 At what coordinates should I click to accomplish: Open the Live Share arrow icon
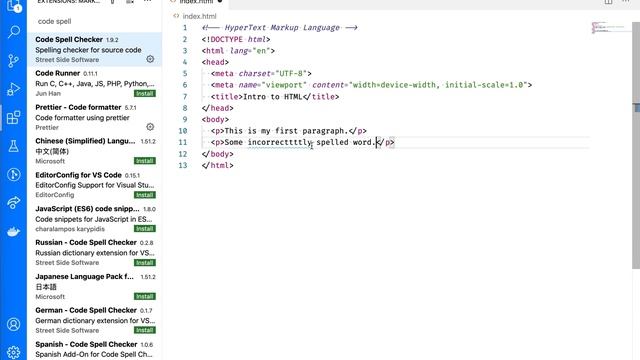point(13,202)
